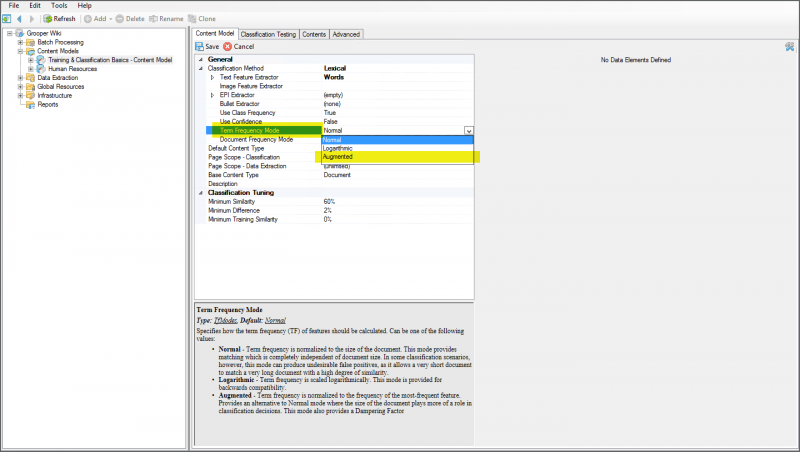Screen dimensions: 800x452
Task: Click the Delete toolbar button
Action: click(130, 19)
